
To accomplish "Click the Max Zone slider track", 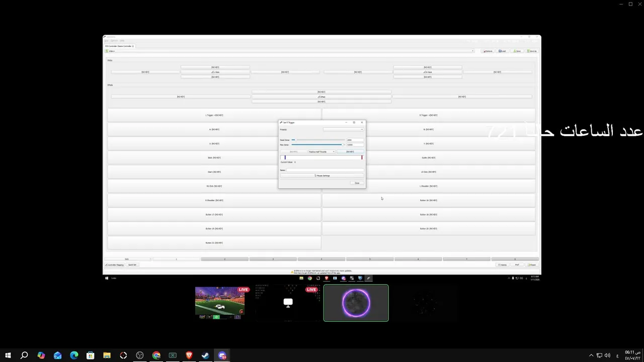I will pos(318,145).
